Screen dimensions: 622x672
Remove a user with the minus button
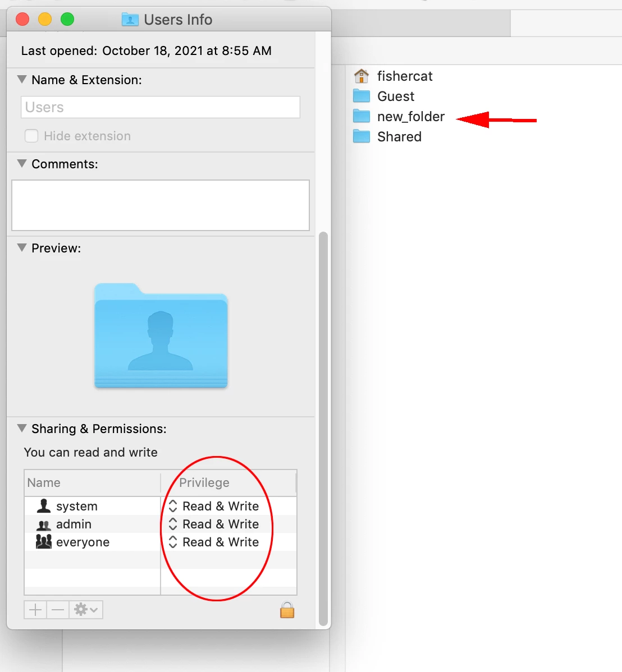tap(57, 609)
